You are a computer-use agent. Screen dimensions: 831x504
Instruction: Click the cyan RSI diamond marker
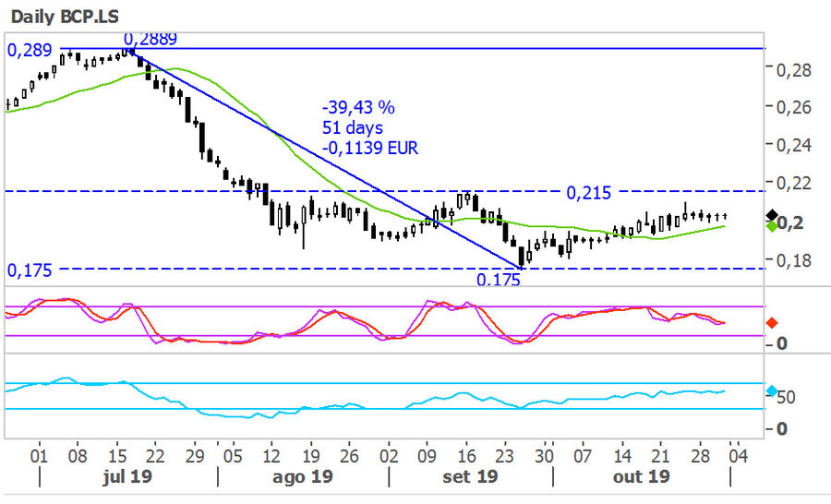tap(772, 391)
